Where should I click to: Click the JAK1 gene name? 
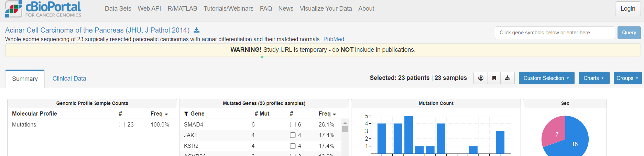[x=190, y=135]
